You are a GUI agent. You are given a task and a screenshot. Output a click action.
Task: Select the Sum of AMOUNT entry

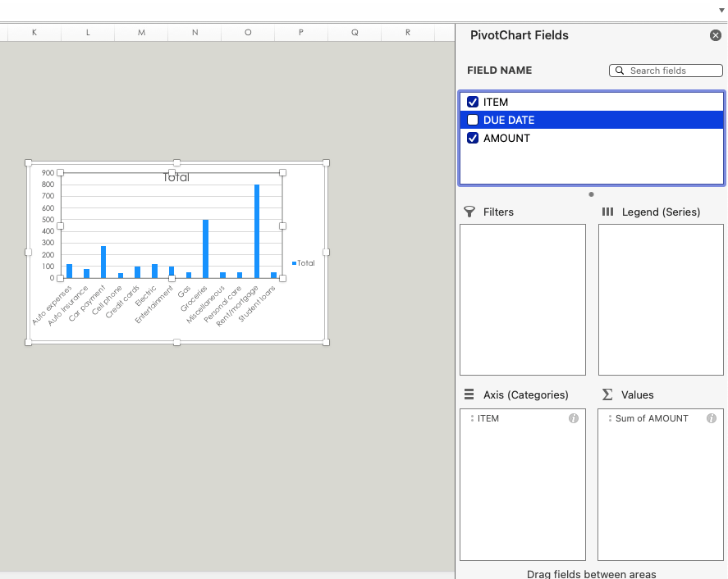(660, 418)
